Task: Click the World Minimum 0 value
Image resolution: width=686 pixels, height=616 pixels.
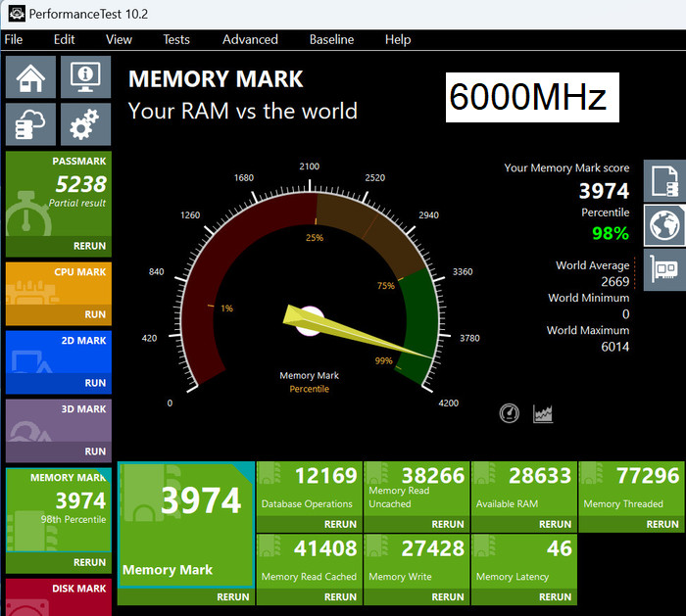Action: 625,314
